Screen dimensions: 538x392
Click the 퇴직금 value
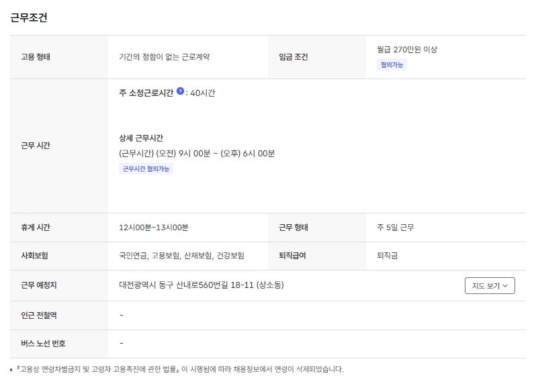click(388, 256)
